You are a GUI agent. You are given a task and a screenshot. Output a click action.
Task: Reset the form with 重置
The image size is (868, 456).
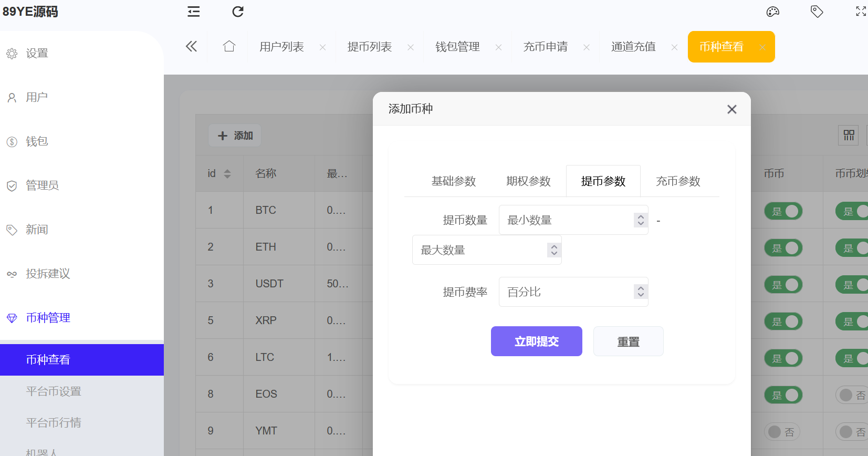629,341
